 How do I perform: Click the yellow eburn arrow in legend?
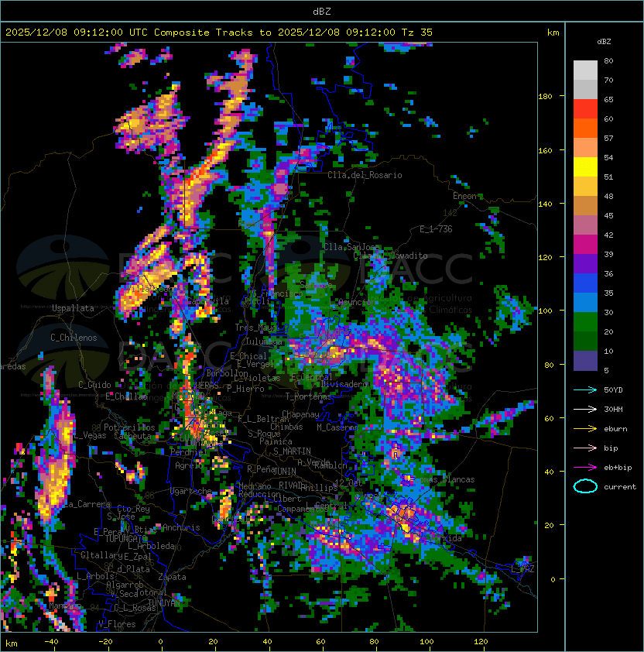tap(585, 429)
